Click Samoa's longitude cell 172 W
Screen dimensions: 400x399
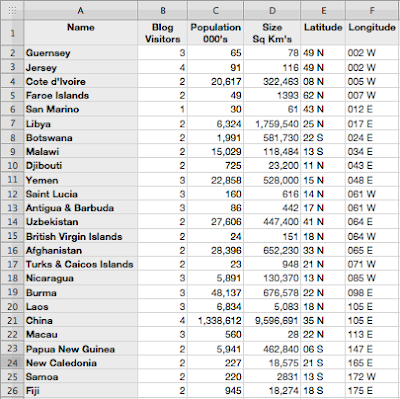(372, 377)
